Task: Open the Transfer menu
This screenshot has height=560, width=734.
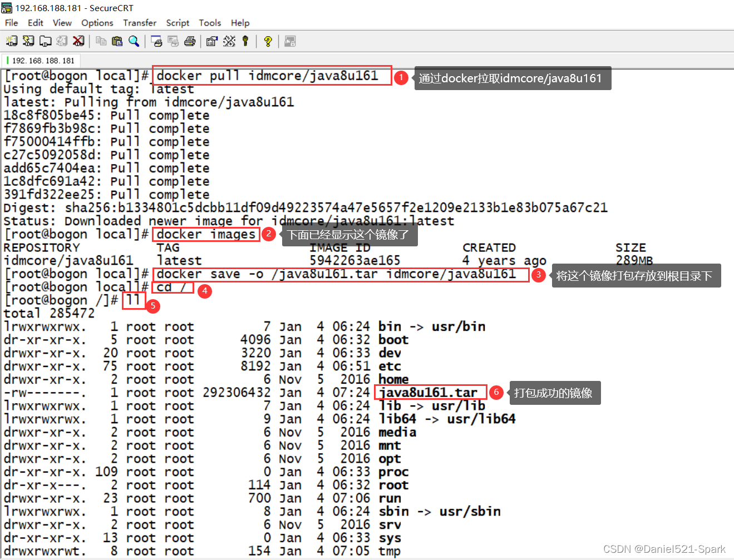Action: tap(140, 23)
